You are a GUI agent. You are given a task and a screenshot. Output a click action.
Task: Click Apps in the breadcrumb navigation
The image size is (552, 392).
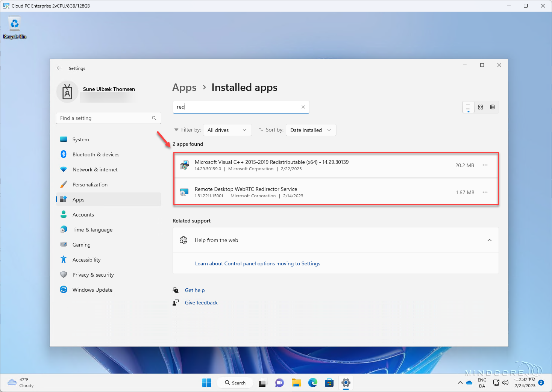click(184, 87)
